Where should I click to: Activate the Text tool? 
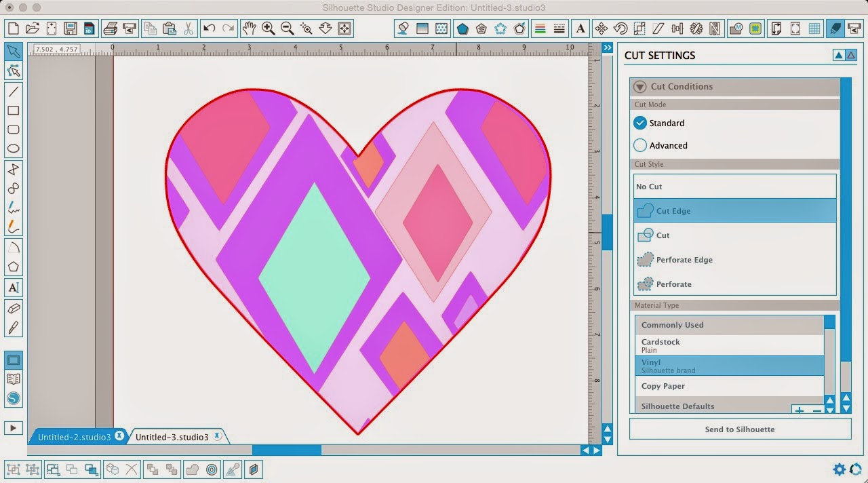14,288
